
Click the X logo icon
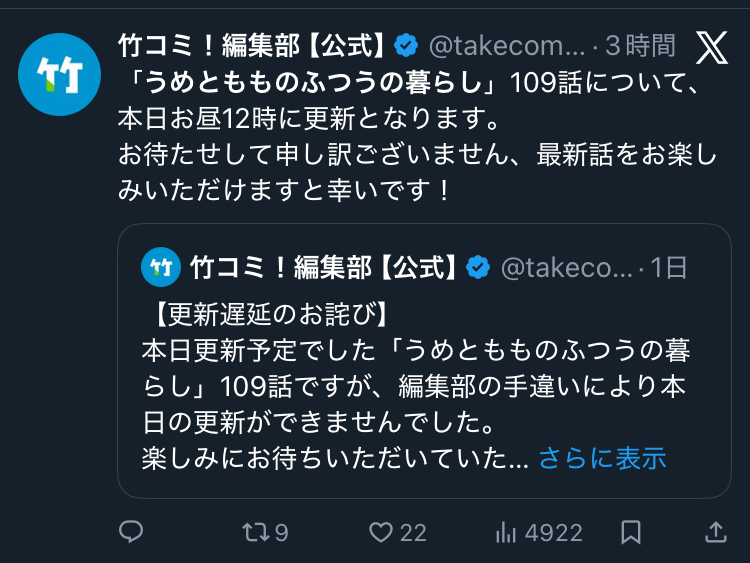[711, 47]
